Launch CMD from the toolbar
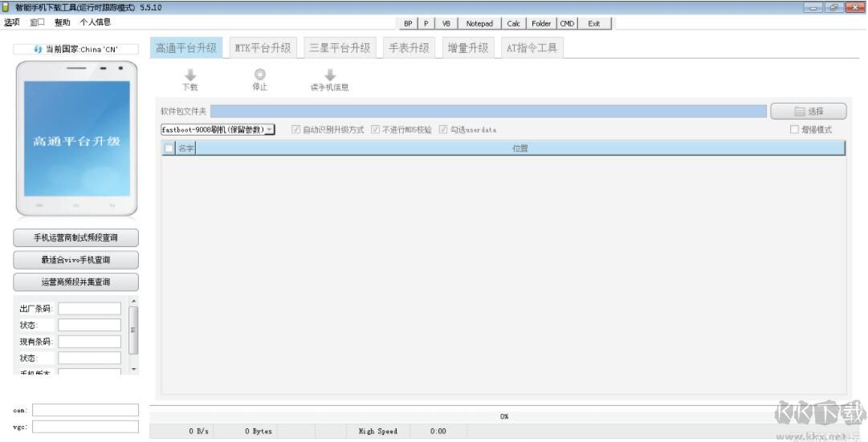868x442 pixels. point(567,23)
